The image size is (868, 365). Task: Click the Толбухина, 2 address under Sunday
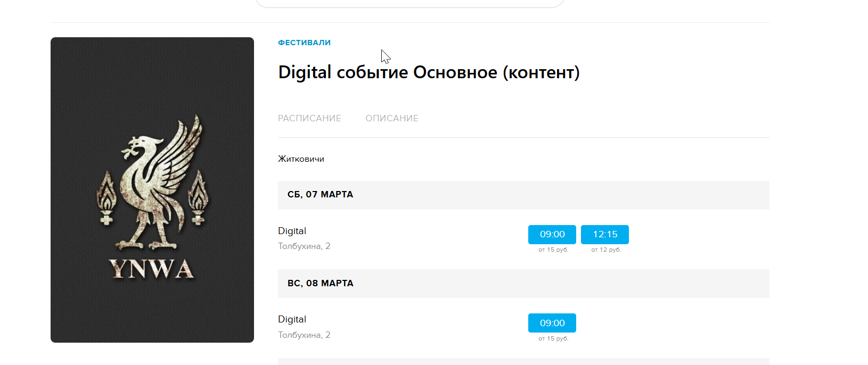304,335
